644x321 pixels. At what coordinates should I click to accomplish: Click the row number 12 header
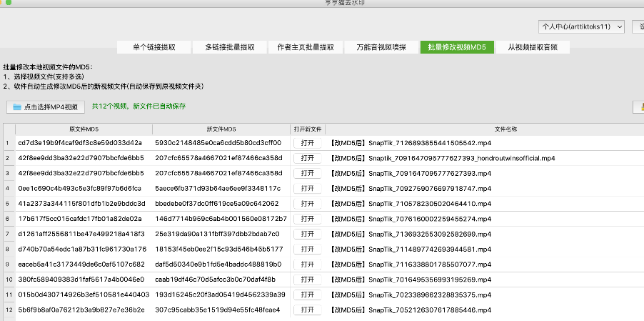tap(9, 310)
